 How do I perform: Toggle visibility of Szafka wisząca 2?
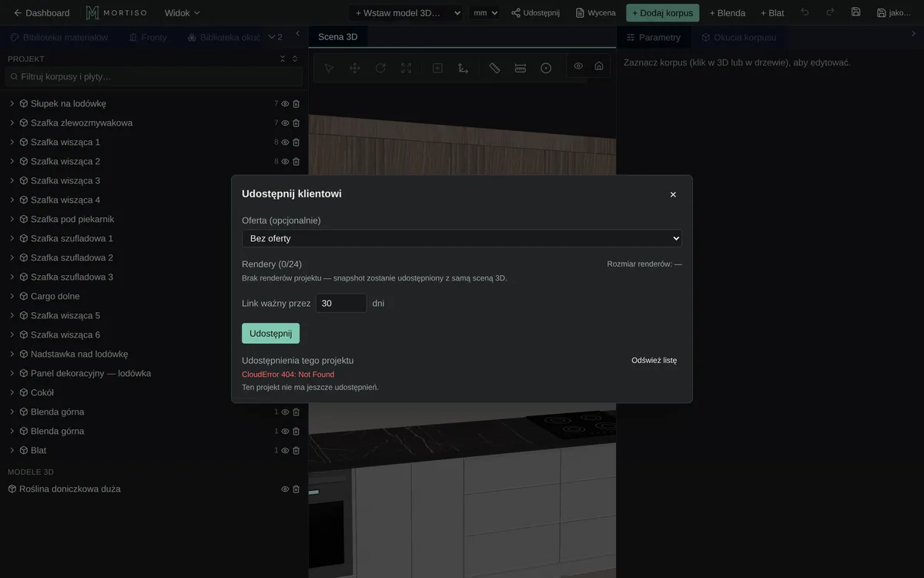pos(285,161)
